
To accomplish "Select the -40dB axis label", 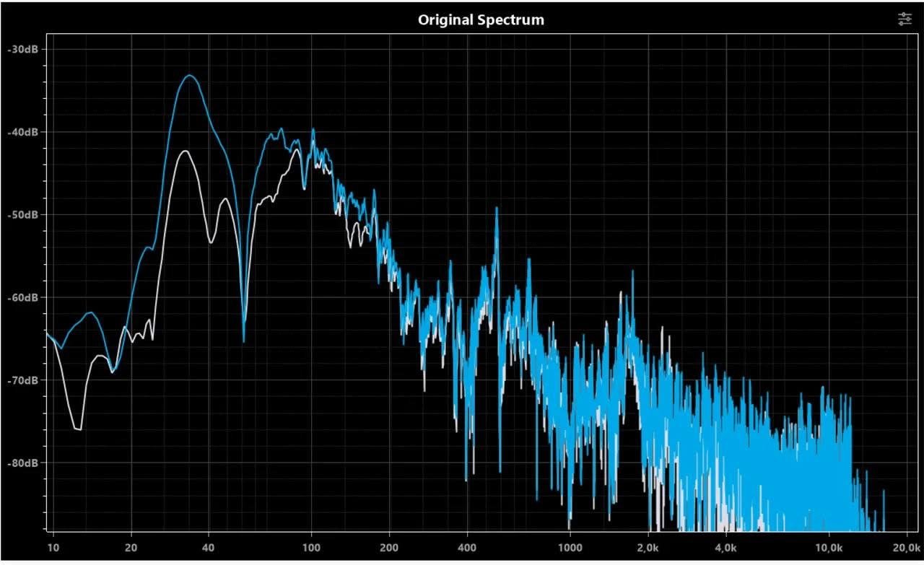I will 26,132.
